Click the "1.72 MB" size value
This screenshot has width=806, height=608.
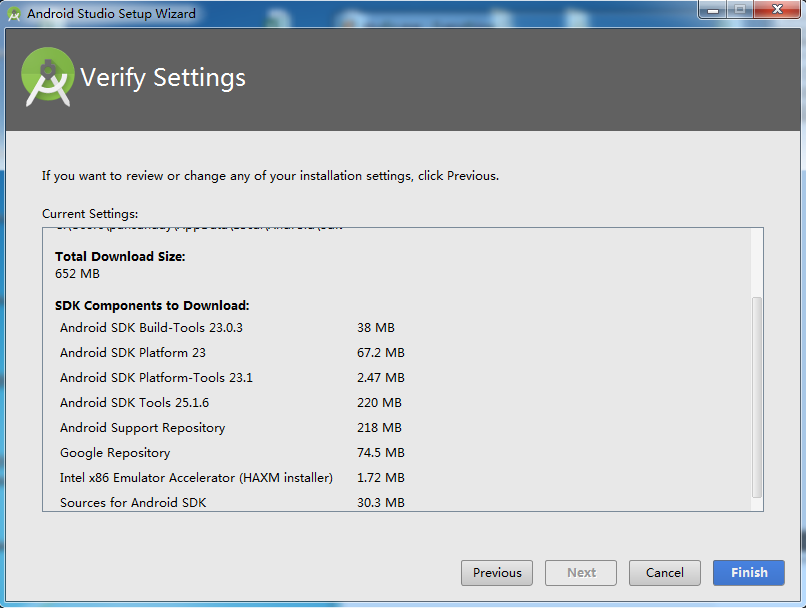381,478
